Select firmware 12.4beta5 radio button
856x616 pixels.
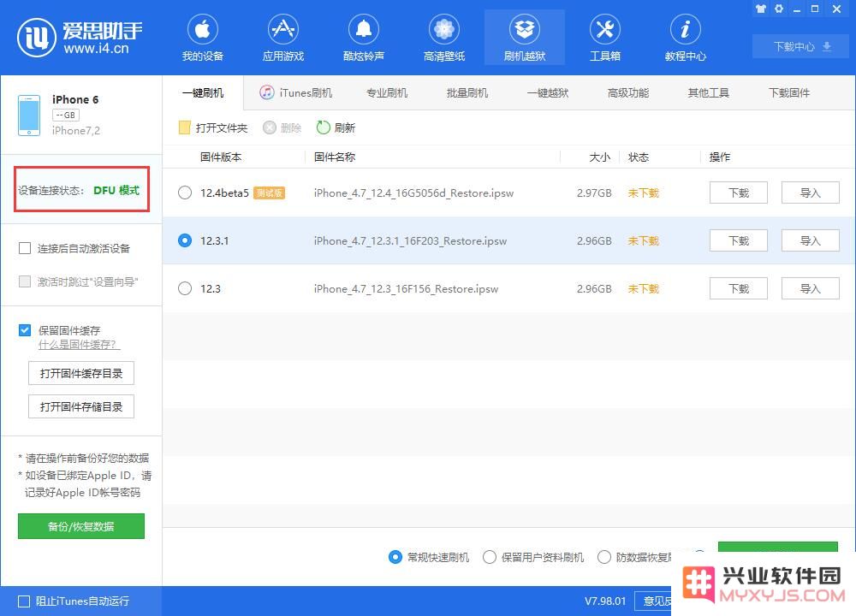pyautogui.click(x=185, y=192)
